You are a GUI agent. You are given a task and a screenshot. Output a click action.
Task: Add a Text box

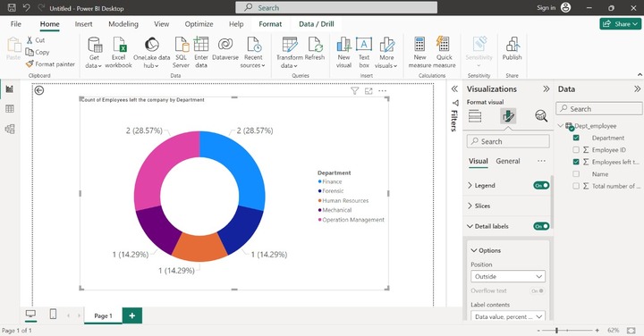click(364, 53)
